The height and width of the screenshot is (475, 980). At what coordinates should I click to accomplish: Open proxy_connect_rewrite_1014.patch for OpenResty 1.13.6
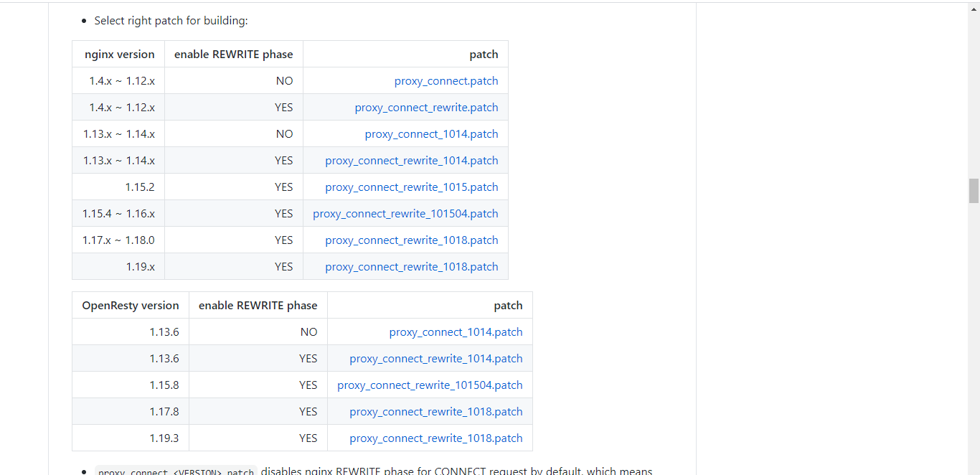point(436,358)
